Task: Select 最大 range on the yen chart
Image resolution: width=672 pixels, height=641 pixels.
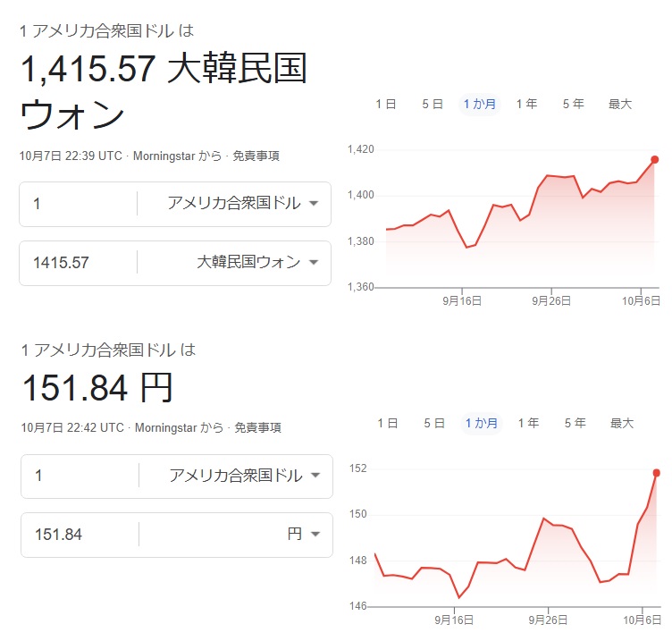Action: [x=622, y=423]
